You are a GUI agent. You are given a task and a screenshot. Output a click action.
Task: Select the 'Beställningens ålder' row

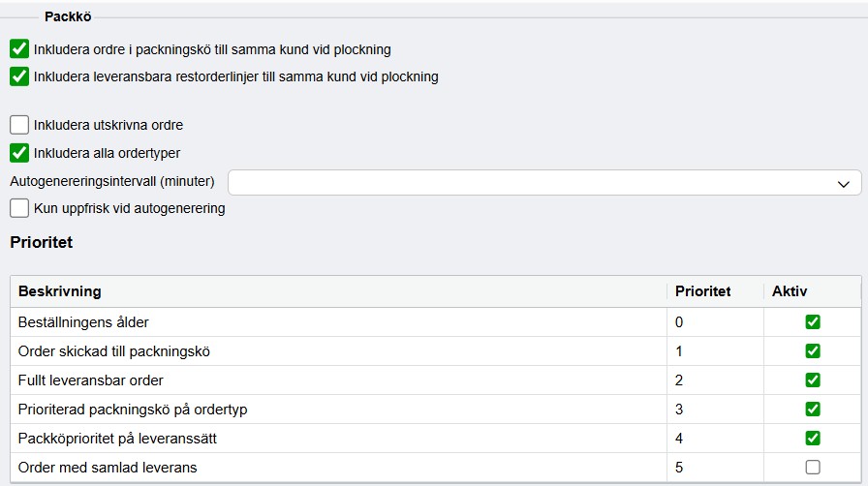[436, 322]
